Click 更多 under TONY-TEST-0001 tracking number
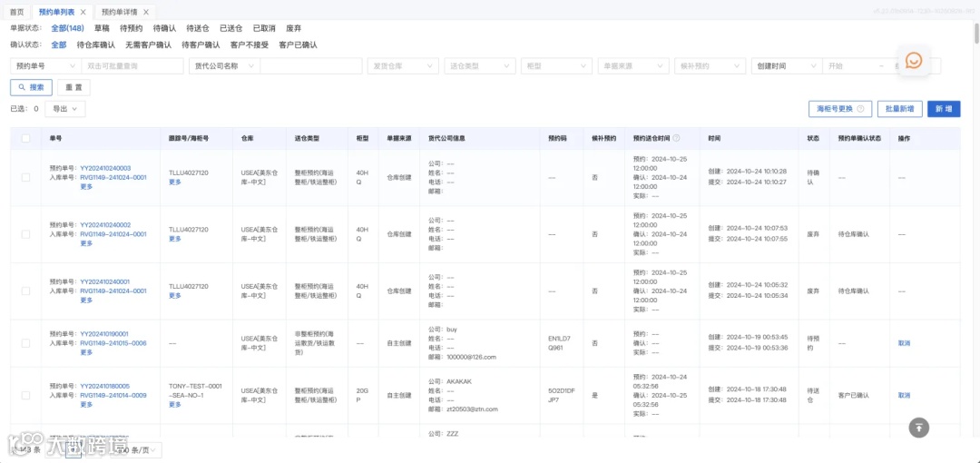The image size is (980, 463). [x=175, y=404]
